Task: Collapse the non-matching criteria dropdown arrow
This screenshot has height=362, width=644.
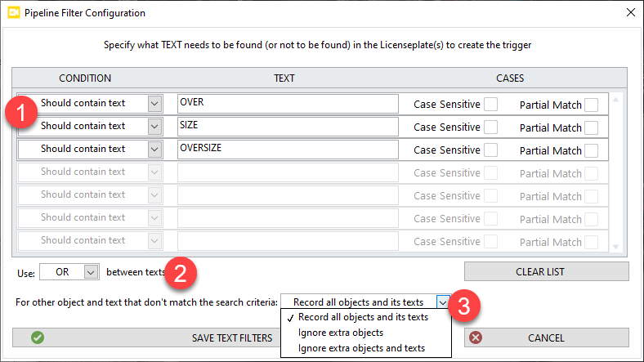Action: click(x=442, y=302)
